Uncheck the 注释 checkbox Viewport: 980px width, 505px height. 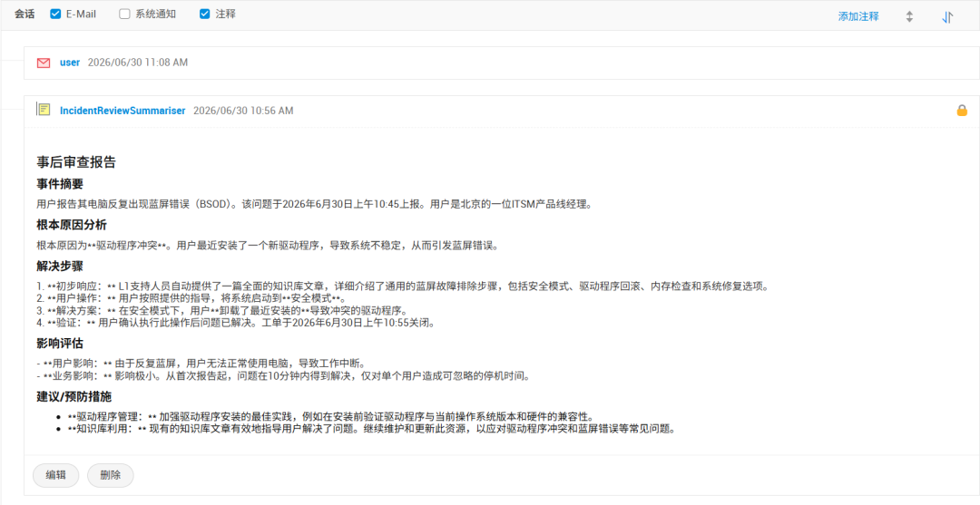pos(204,15)
